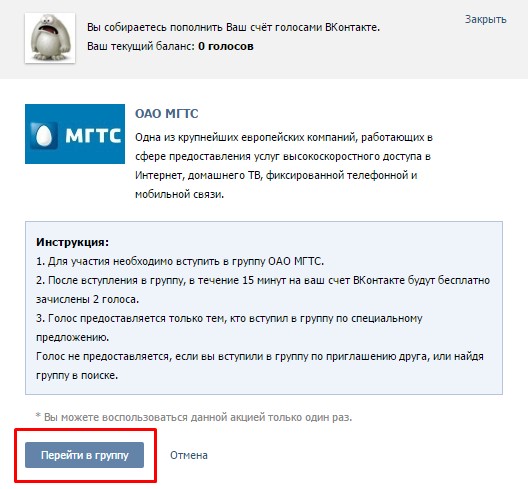The height and width of the screenshot is (489, 528).
Task: Click the зачислены 2 голоса line
Action: (x=88, y=299)
